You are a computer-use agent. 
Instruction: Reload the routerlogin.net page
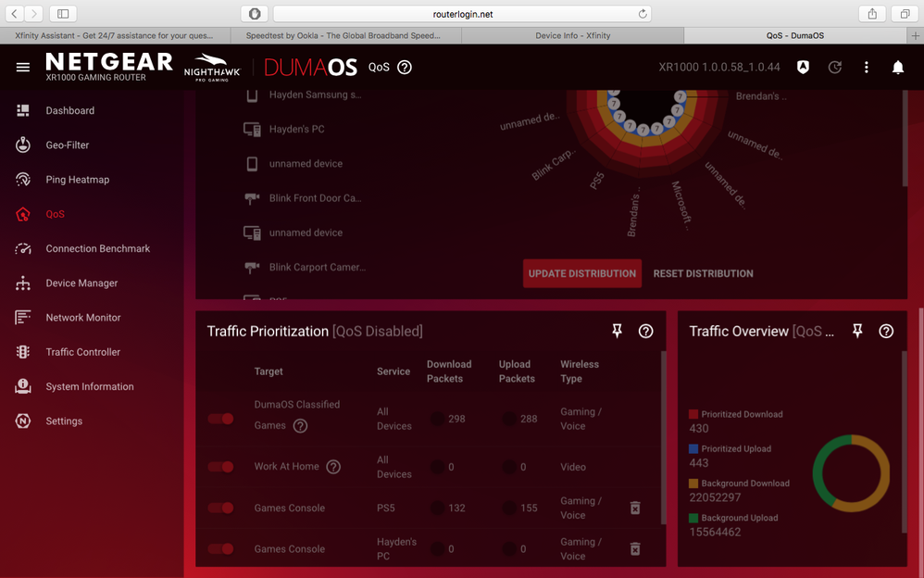[x=643, y=14]
